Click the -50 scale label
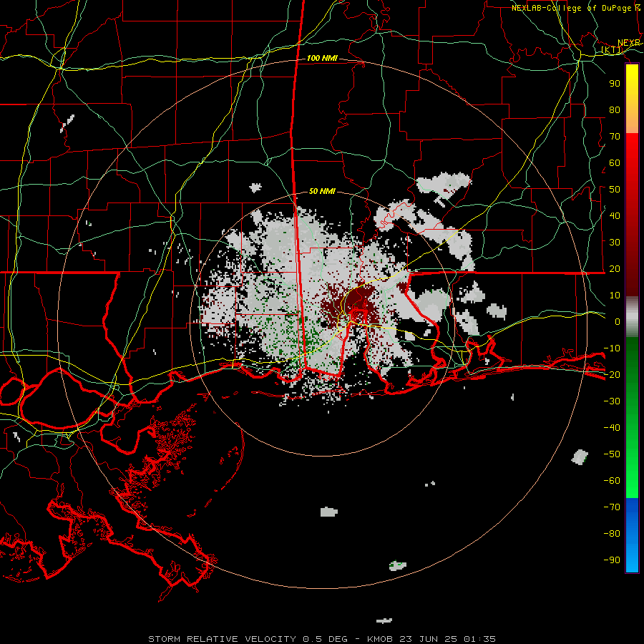 pyautogui.click(x=612, y=454)
